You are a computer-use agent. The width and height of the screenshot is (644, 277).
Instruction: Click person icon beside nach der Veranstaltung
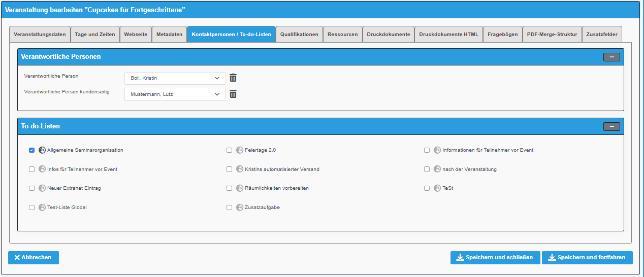(437, 169)
